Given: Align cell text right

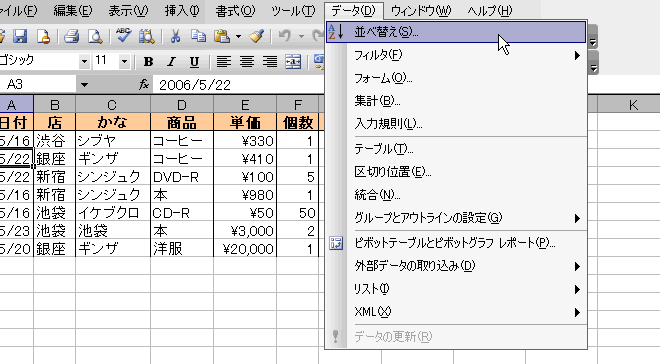Looking at the screenshot, I should (270, 62).
